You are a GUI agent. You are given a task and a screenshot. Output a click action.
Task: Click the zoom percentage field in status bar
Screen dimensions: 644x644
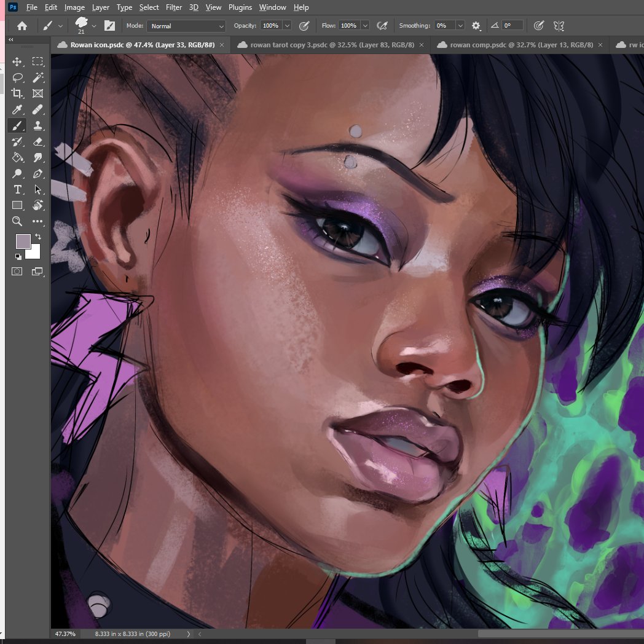[x=65, y=634]
